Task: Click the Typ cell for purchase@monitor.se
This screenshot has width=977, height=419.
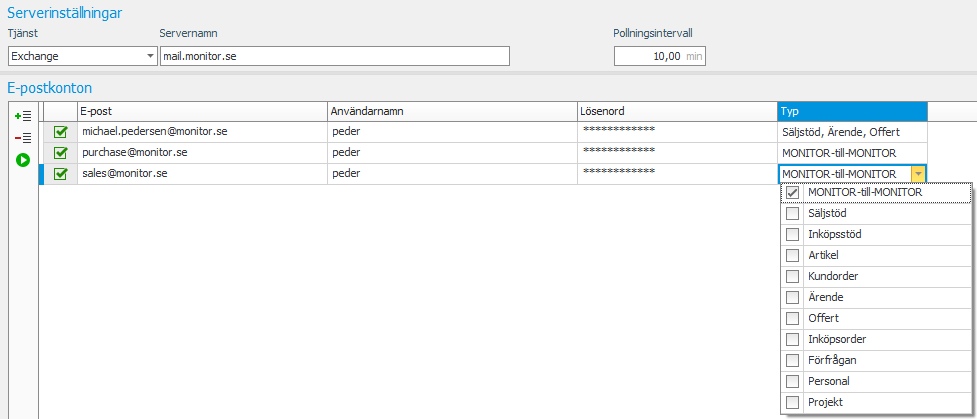Action: tap(851, 153)
